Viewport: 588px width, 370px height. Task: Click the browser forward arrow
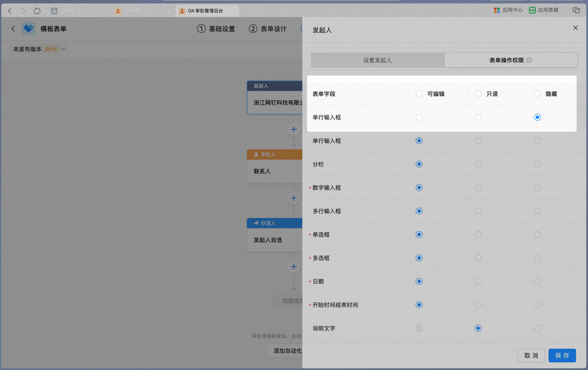(23, 11)
